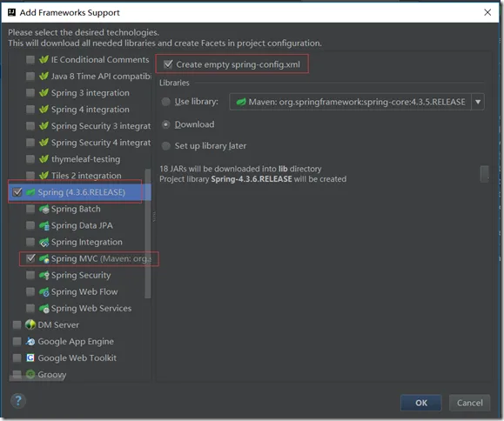Viewport: 504px width, 421px height.
Task: Click the Spring MVC icon
Action: pyautogui.click(x=44, y=259)
